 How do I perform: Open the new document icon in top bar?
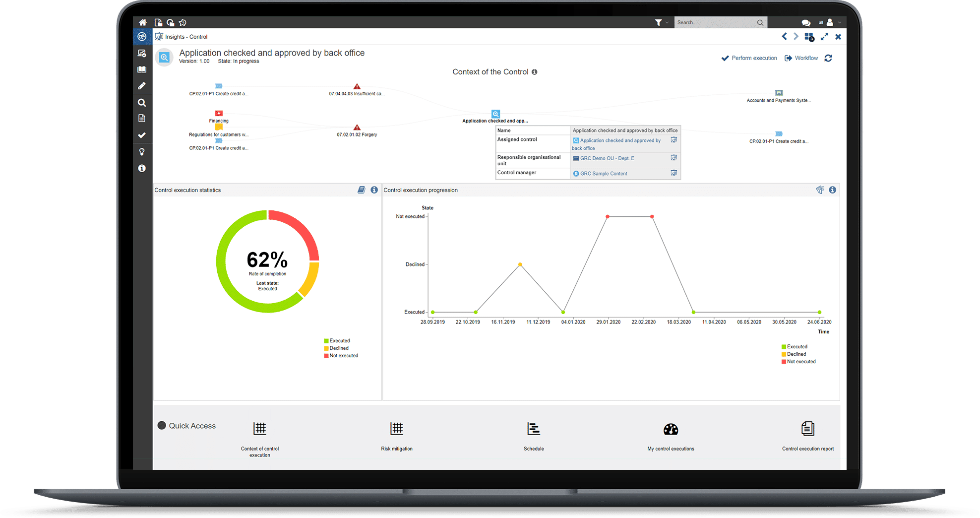pos(158,22)
